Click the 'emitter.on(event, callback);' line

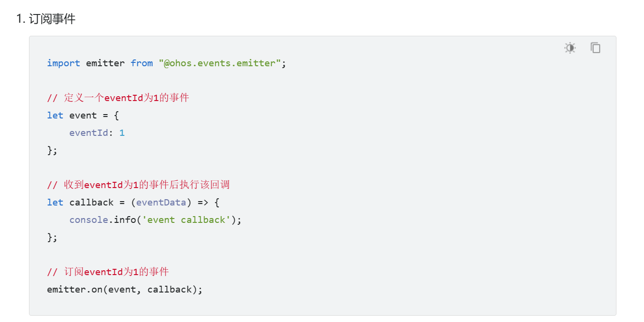pyautogui.click(x=125, y=289)
